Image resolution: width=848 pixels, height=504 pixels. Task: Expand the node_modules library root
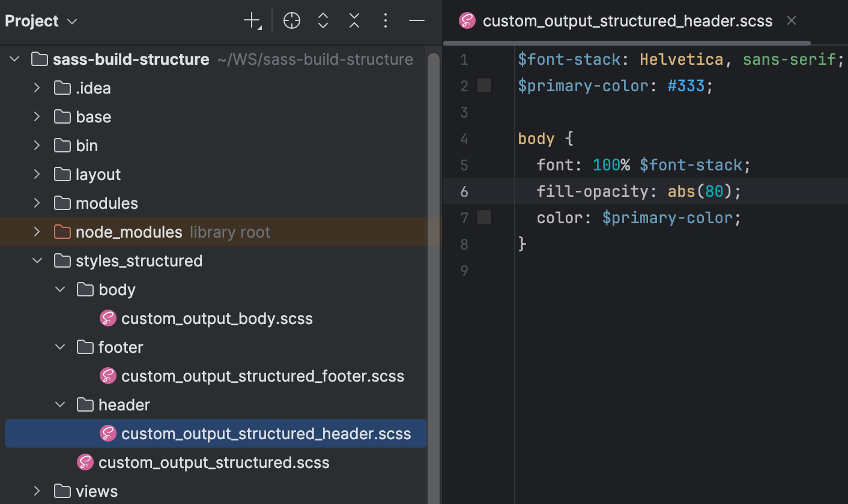coord(37,232)
